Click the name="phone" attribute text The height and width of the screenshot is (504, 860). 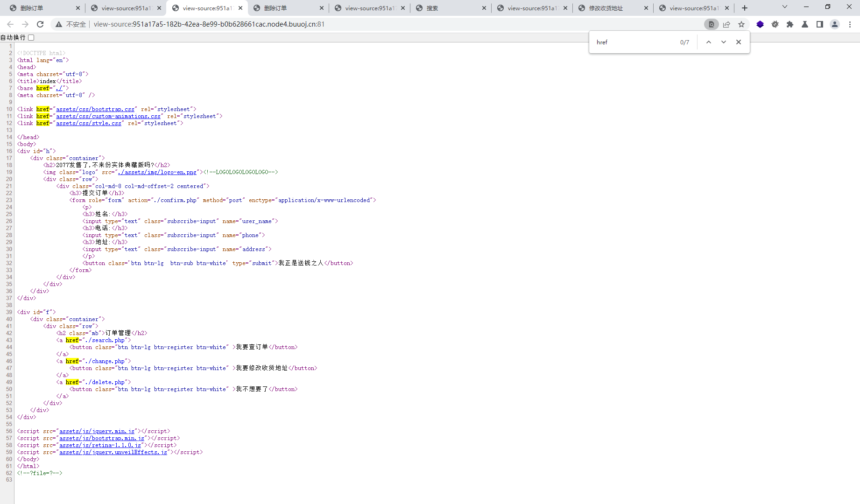(x=242, y=235)
